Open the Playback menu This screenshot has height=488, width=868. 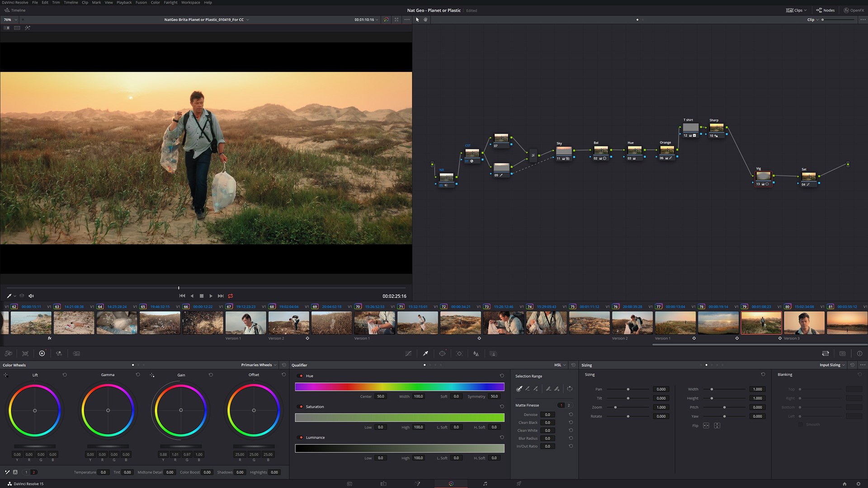click(124, 3)
